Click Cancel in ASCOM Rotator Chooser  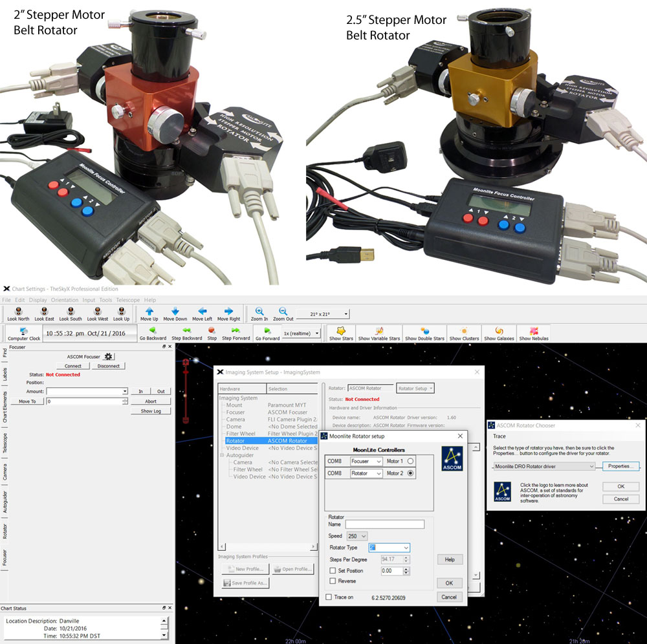(x=620, y=499)
